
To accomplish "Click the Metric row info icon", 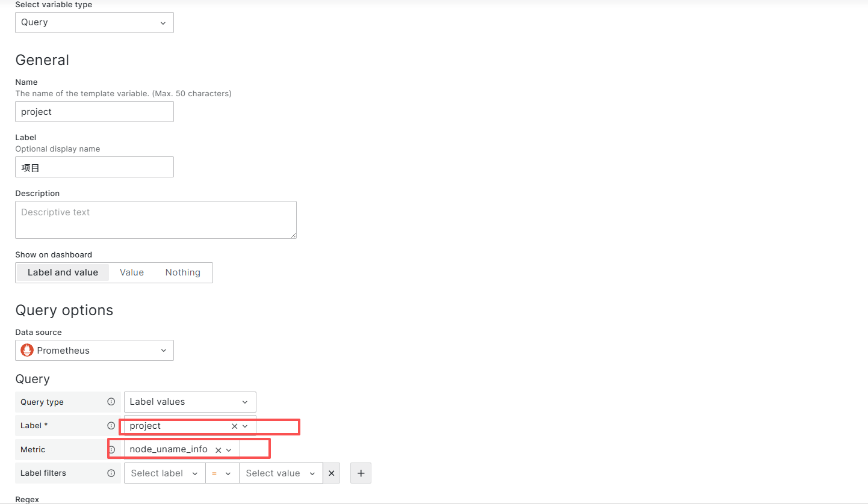I will pos(111,449).
